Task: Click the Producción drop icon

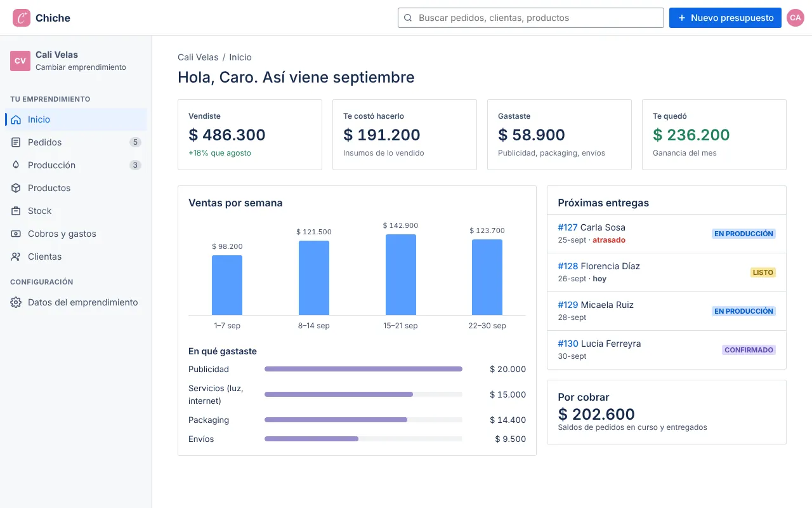Action: [16, 165]
